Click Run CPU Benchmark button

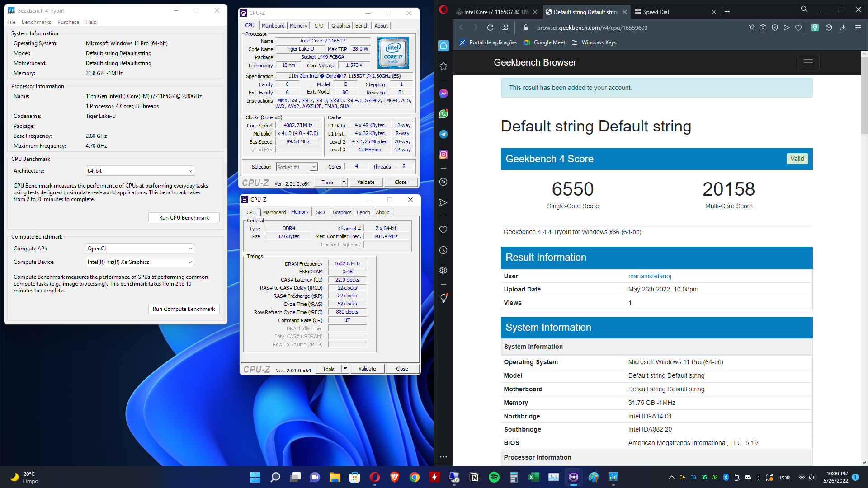(x=184, y=218)
